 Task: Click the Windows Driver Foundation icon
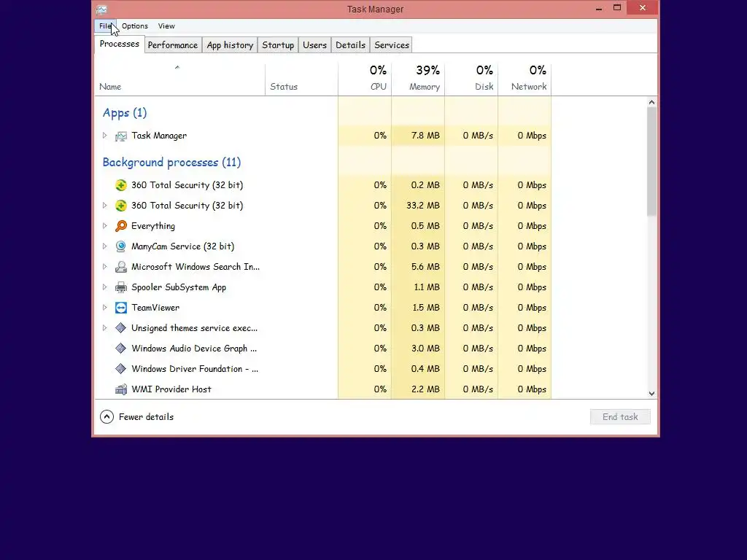pos(121,369)
